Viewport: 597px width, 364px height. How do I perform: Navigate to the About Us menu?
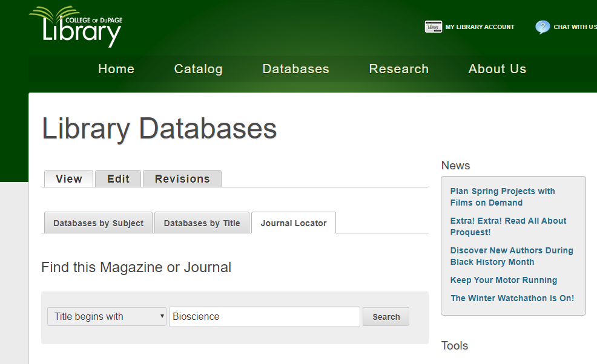tap(497, 69)
